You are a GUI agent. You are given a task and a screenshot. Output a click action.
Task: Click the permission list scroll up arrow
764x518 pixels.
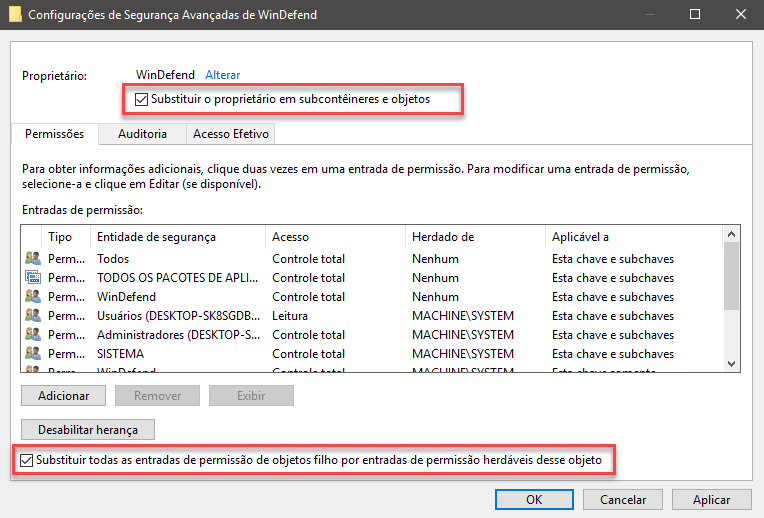731,234
